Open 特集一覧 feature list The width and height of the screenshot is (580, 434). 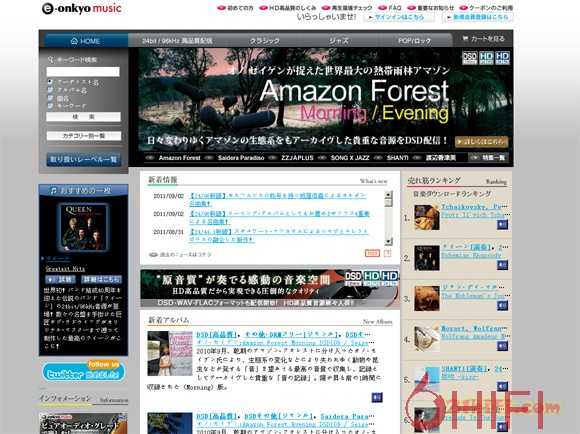[x=488, y=158]
